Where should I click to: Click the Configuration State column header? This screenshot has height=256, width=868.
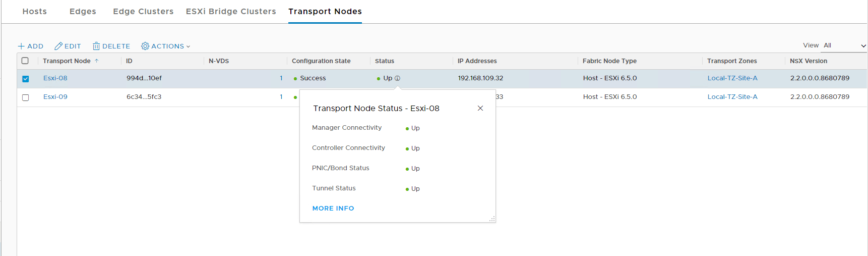tap(321, 61)
